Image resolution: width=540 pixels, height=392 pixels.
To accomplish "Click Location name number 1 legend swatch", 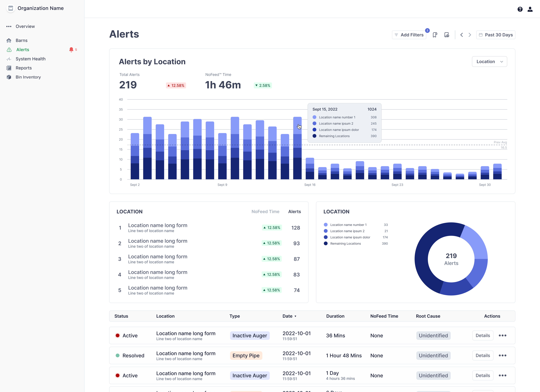I will click(325, 225).
